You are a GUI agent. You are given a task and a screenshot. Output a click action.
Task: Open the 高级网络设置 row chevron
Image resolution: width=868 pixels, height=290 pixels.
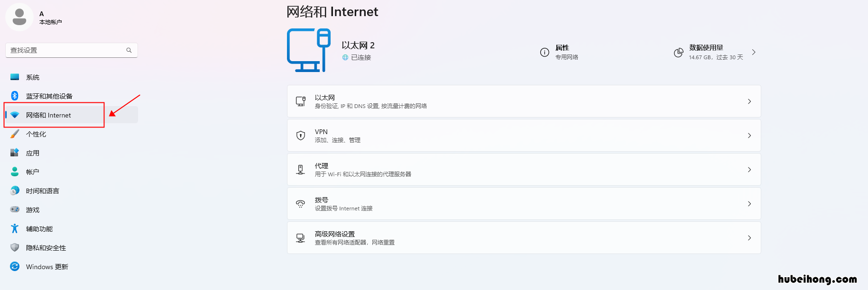(x=749, y=238)
